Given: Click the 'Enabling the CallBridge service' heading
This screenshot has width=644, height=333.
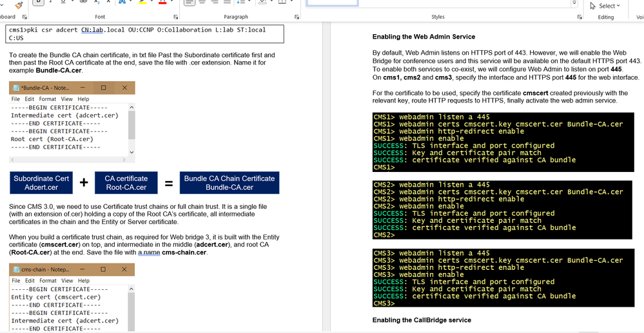Looking at the screenshot, I should (422, 320).
